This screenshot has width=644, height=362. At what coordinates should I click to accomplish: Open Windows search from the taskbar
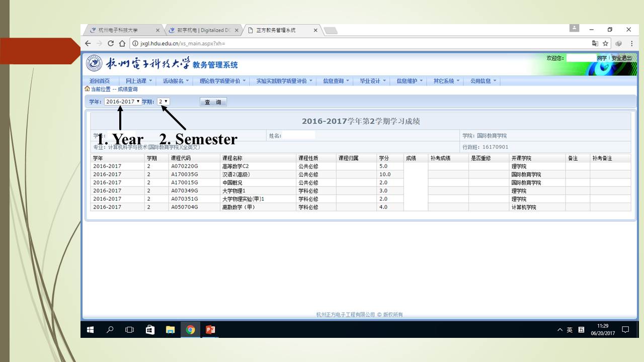110,330
